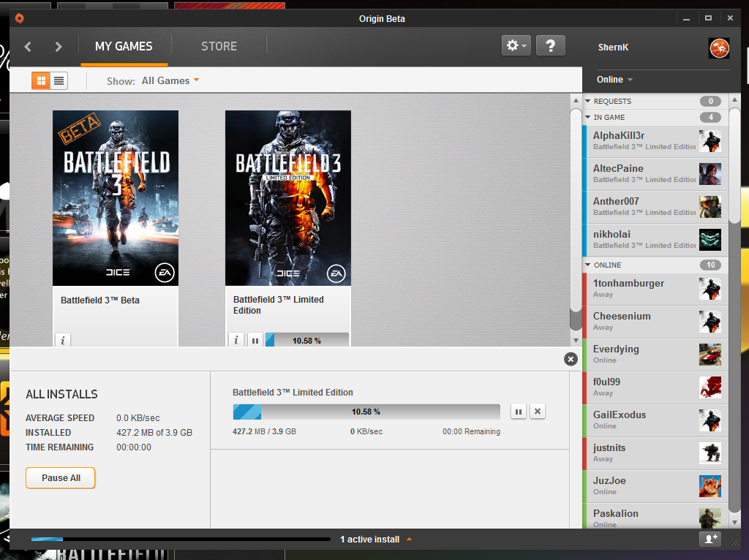Click the back navigation arrow
The width and height of the screenshot is (749, 560).
[28, 47]
